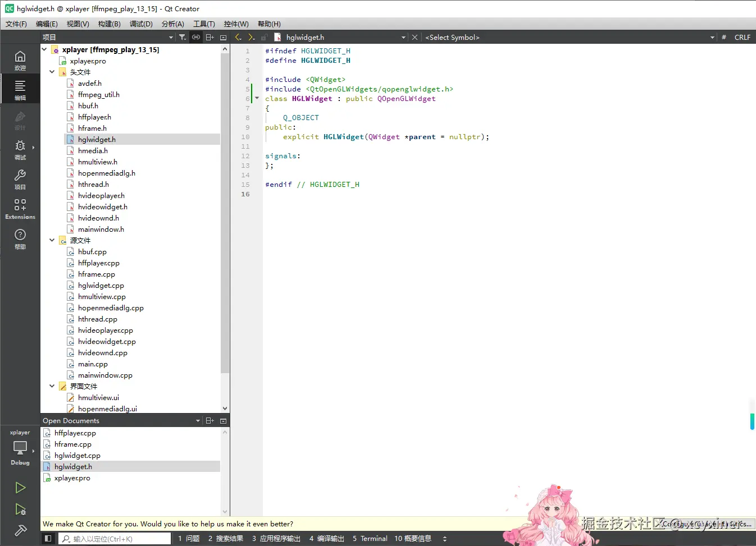
Task: Split the Projects panel
Action: pyautogui.click(x=210, y=37)
